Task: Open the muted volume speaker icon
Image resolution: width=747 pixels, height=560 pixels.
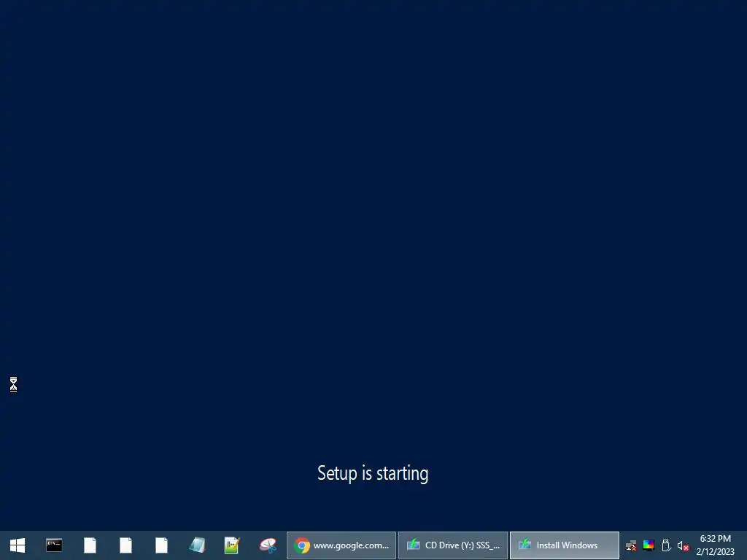Action: pyautogui.click(x=683, y=545)
